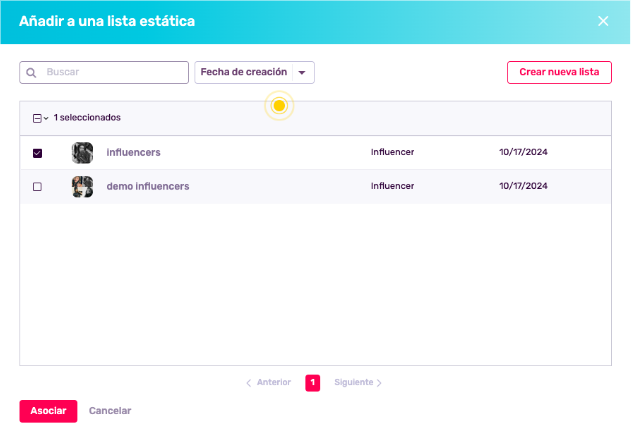
Task: Click 'Cancelar' to dismiss the dialog
Action: click(110, 411)
